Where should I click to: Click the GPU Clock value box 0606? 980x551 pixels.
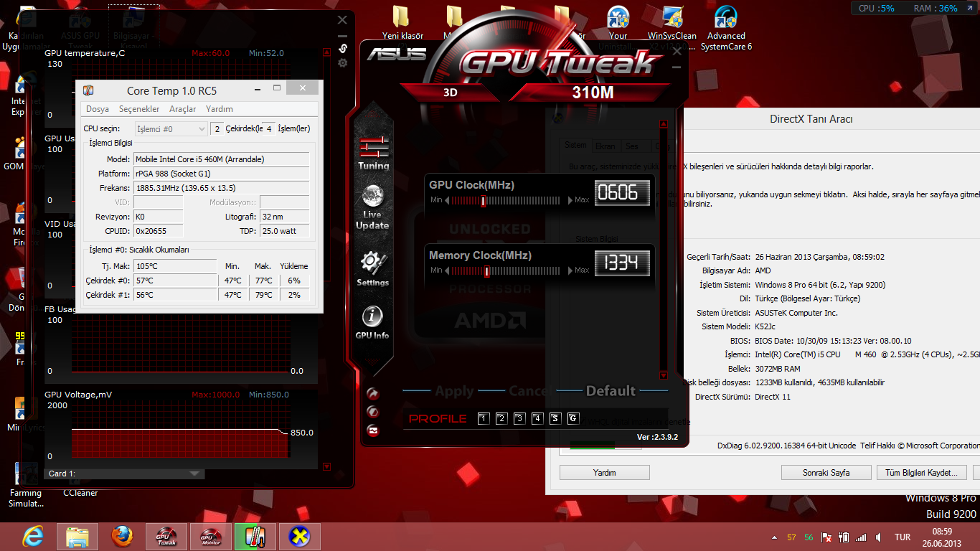[x=621, y=193]
